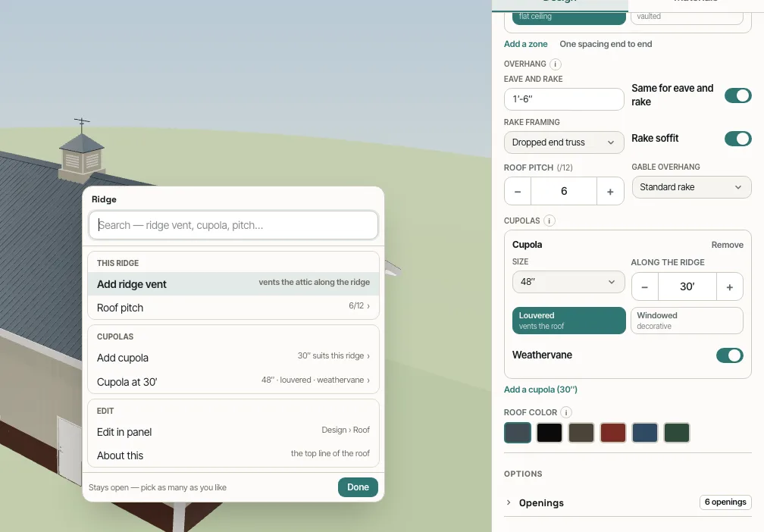Pick the black roof color swatch
Screen dimensions: 764x532
549,433
